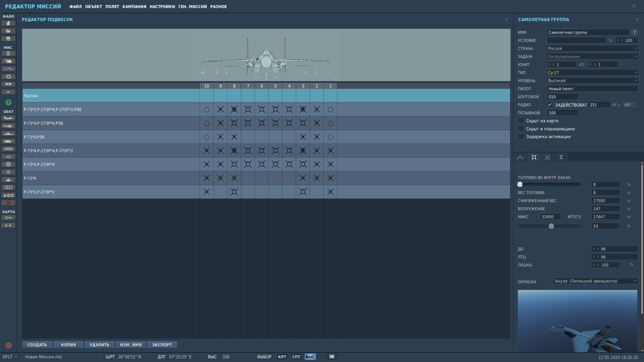The image size is (644, 362).
Task: Click the ДО count stepper arrows
Action: pyautogui.click(x=596, y=249)
